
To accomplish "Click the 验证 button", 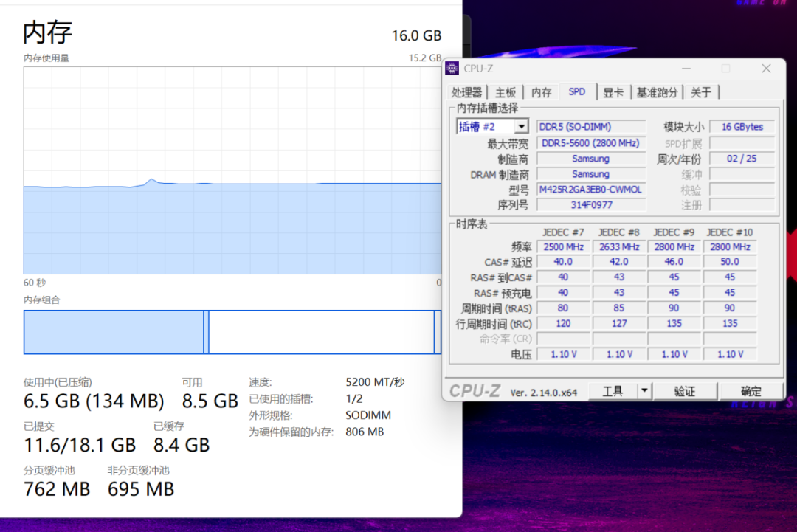I will (x=685, y=391).
